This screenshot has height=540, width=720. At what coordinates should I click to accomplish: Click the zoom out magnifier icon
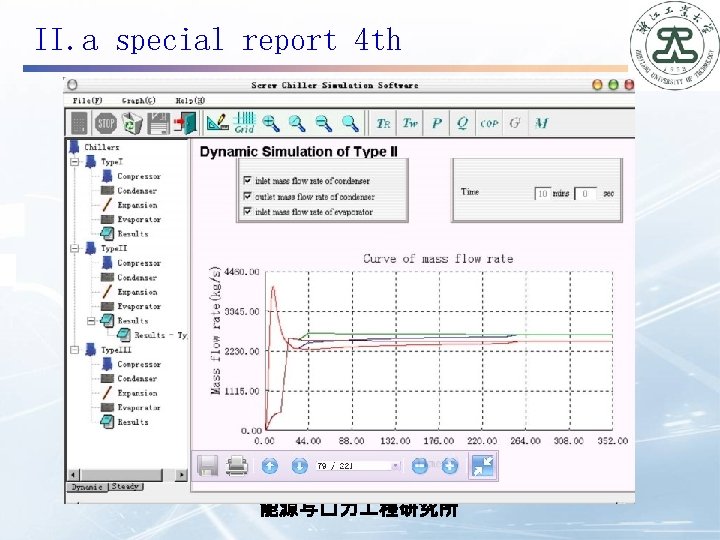(x=324, y=123)
